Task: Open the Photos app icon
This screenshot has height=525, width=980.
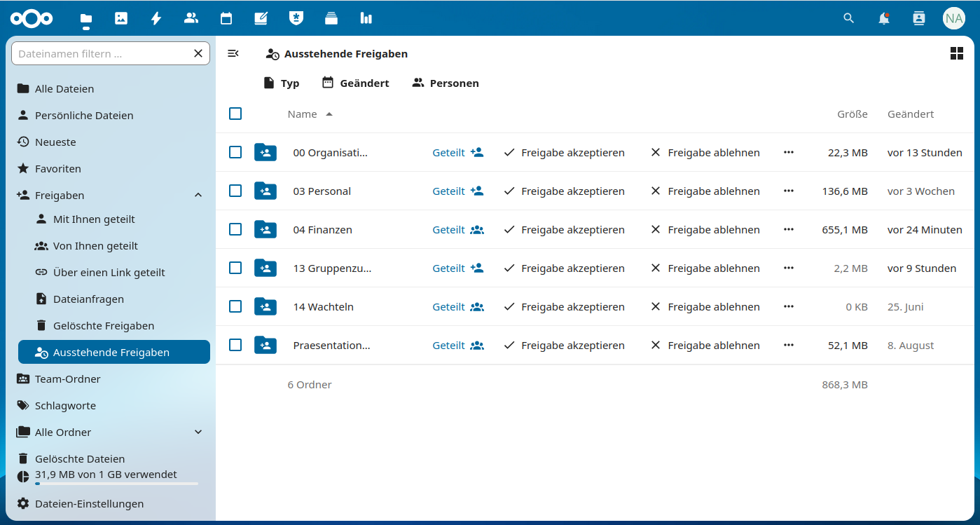Action: click(121, 18)
